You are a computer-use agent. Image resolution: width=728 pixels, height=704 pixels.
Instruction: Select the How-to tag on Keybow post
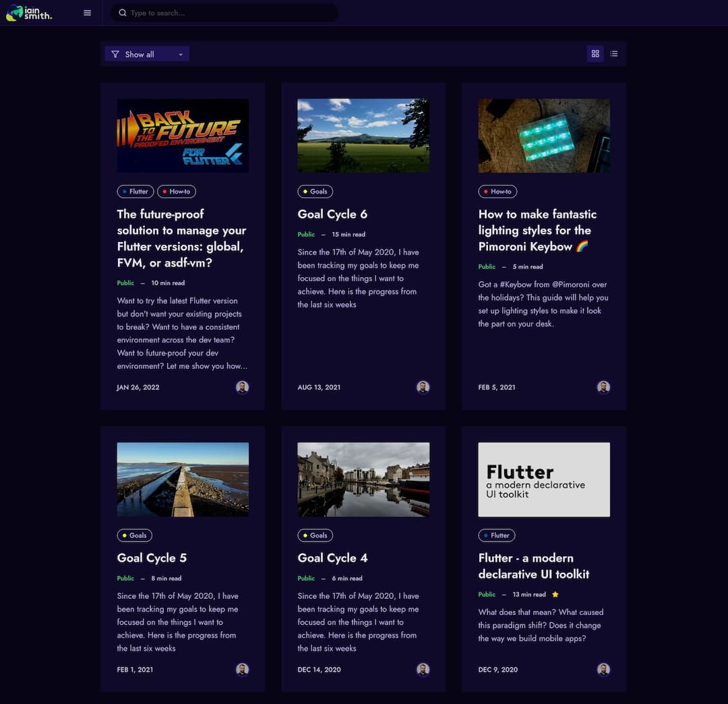click(497, 192)
